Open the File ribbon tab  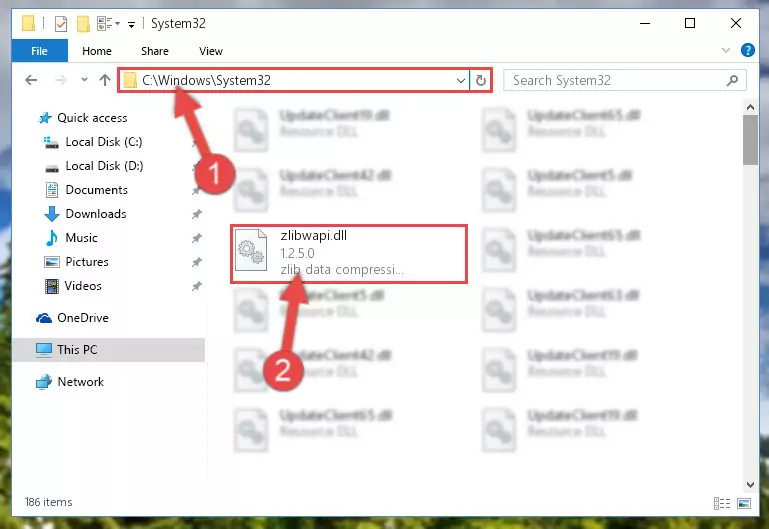pyautogui.click(x=39, y=51)
